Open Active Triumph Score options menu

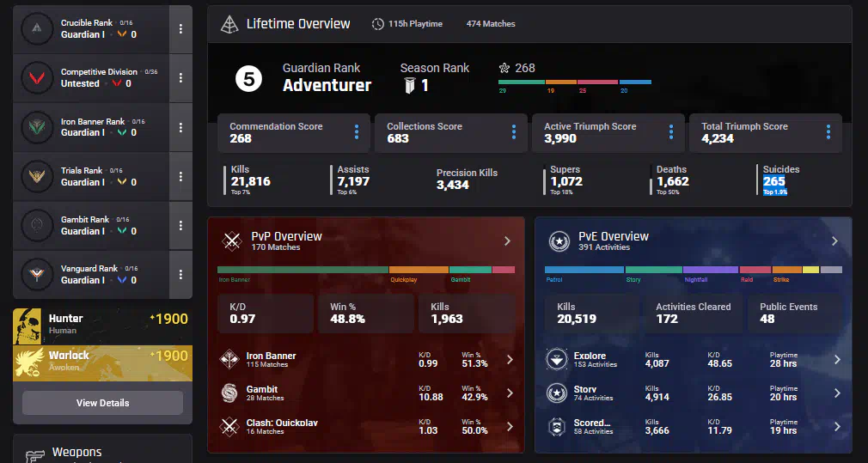[x=671, y=131]
